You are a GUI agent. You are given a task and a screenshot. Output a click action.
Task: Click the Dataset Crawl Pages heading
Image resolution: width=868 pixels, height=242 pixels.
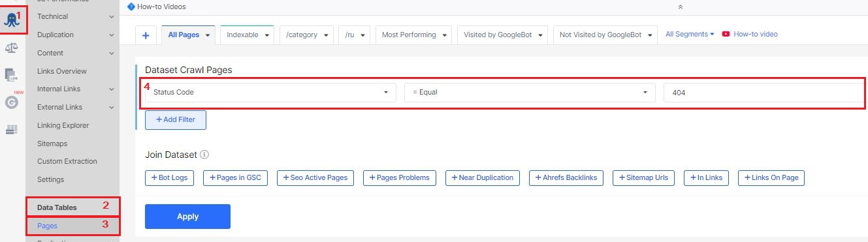pyautogui.click(x=189, y=70)
